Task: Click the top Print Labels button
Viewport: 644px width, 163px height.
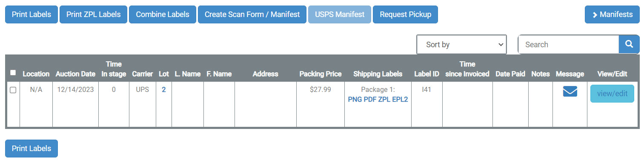Action: click(x=31, y=14)
